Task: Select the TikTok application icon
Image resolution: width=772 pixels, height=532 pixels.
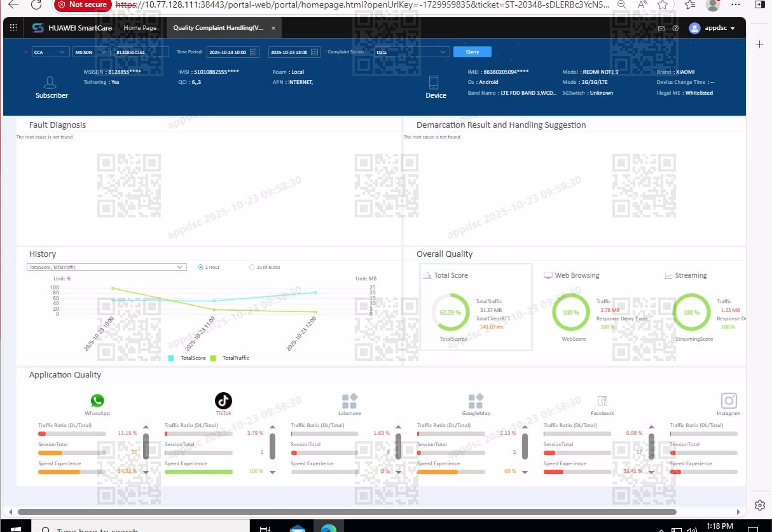Action: [x=223, y=400]
